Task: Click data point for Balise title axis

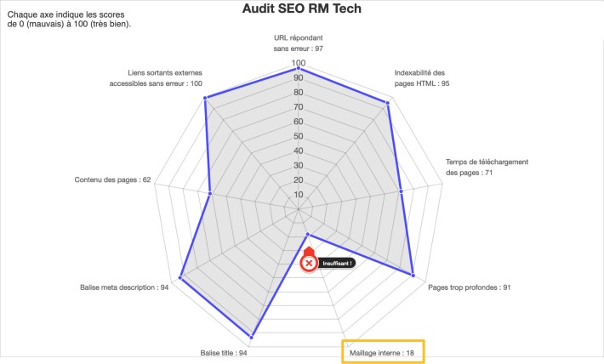Action: click(x=254, y=334)
